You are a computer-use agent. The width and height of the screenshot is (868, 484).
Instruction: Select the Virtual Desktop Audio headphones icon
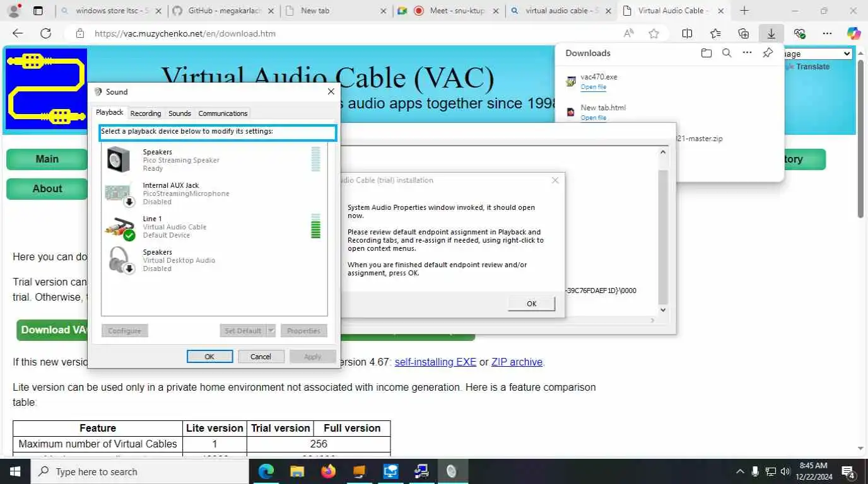120,260
